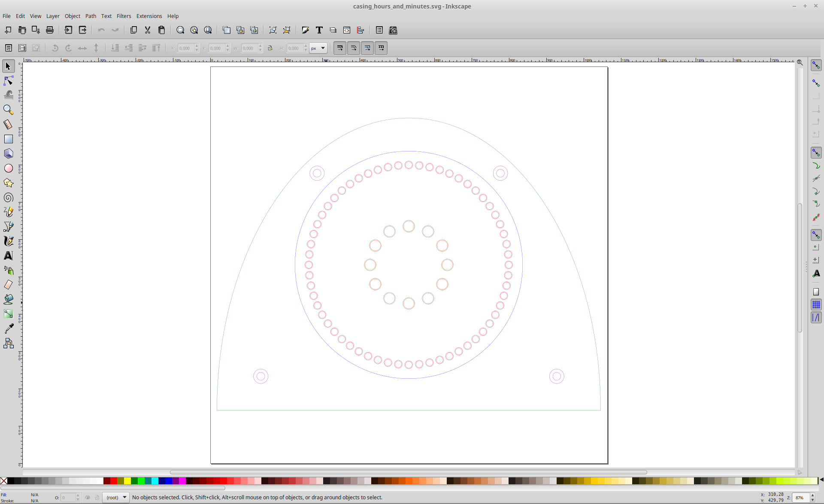
Task: Select the Ellipse tool
Action: point(8,168)
